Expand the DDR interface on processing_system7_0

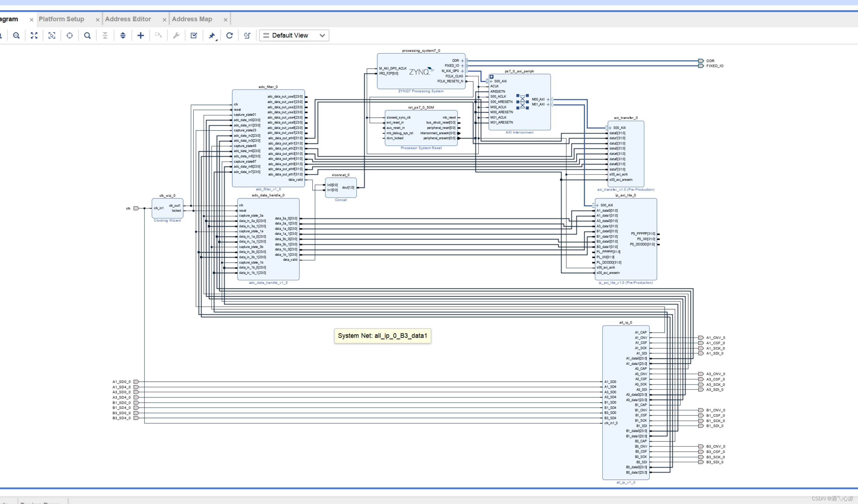pyautogui.click(x=462, y=61)
